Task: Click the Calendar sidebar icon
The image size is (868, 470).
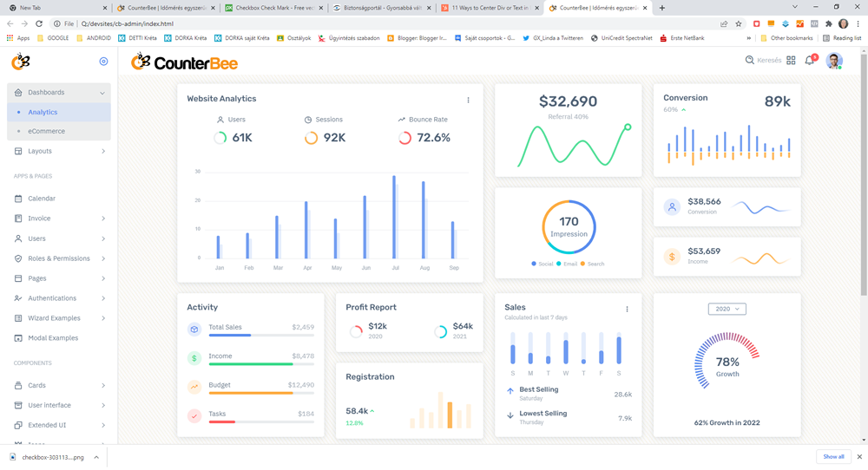Action: tap(19, 199)
